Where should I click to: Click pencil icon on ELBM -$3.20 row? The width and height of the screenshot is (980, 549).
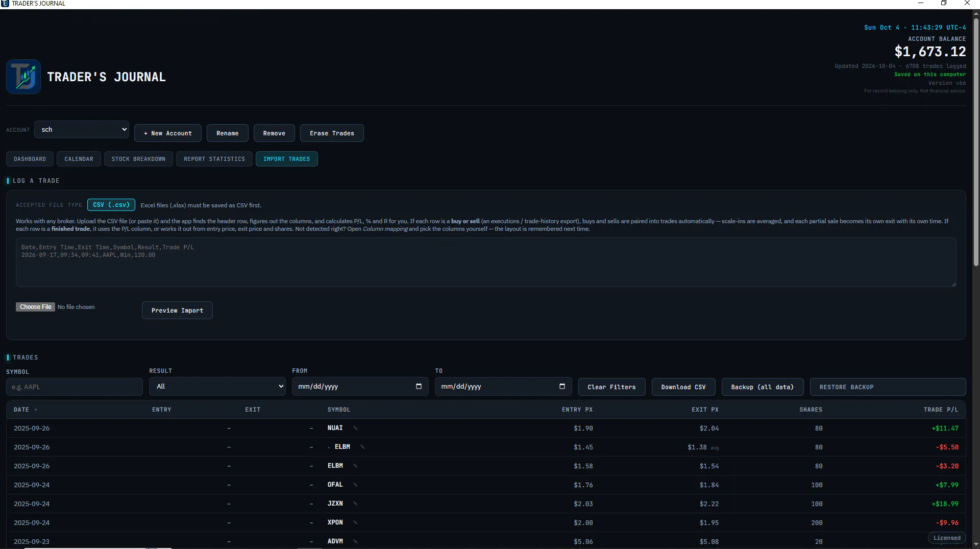coord(355,466)
